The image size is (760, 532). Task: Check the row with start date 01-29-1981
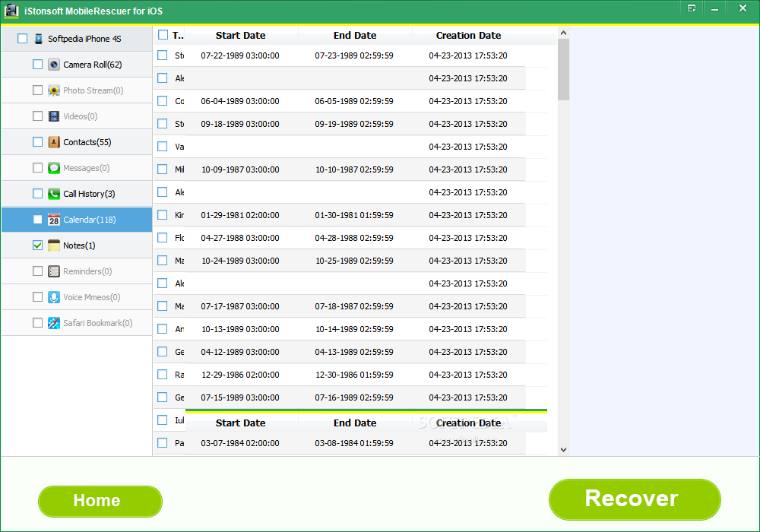[x=163, y=214]
